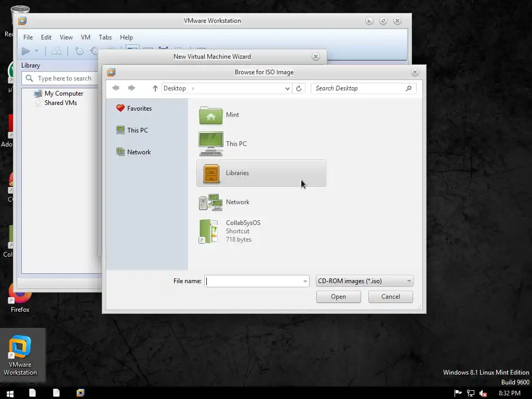Image resolution: width=532 pixels, height=399 pixels.
Task: Click Send Ctrl+Alt+Del icon in VMware toolbar
Action: (56, 51)
